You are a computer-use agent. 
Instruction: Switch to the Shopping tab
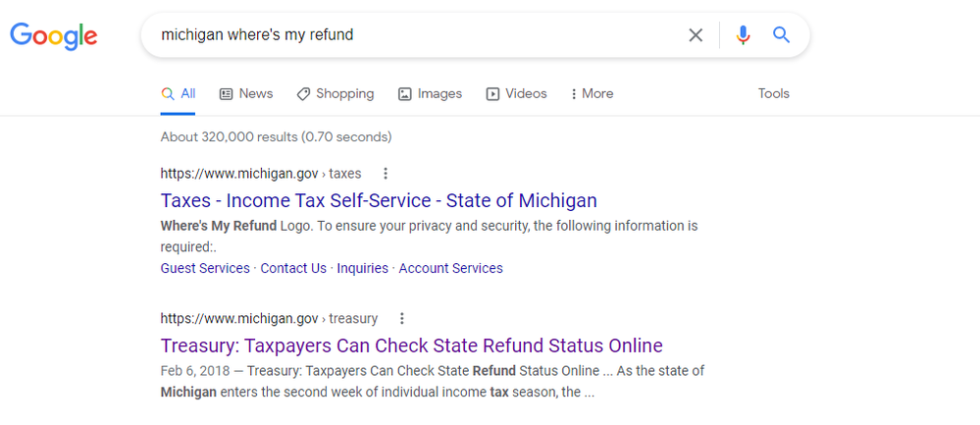click(335, 94)
